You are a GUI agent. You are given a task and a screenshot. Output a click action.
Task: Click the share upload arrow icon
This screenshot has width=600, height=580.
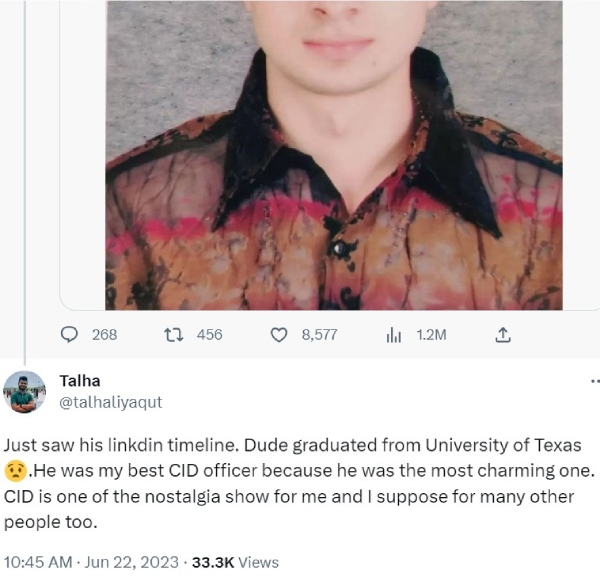[x=503, y=335]
